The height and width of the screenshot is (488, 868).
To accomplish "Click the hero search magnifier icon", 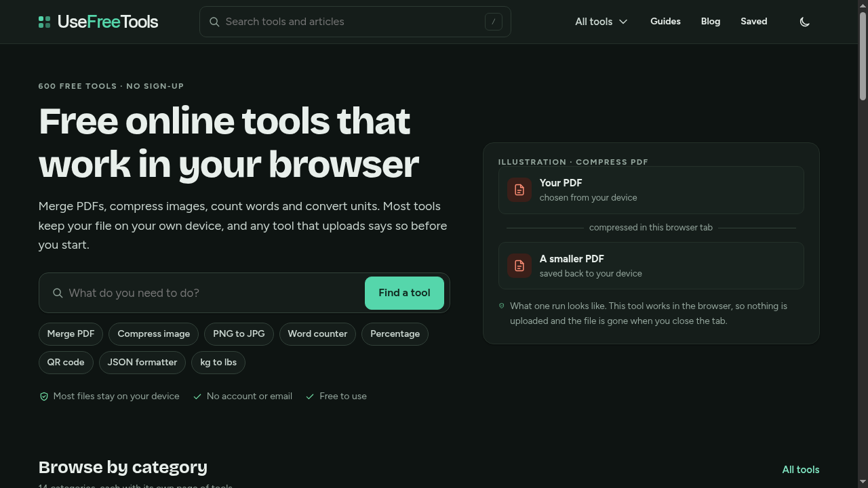I will coord(58,293).
